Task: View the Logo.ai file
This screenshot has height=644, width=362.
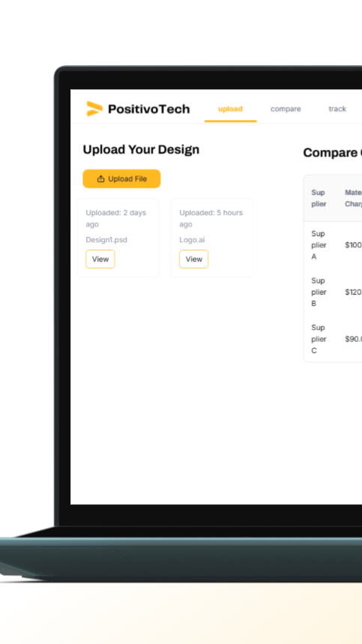Action: point(193,259)
